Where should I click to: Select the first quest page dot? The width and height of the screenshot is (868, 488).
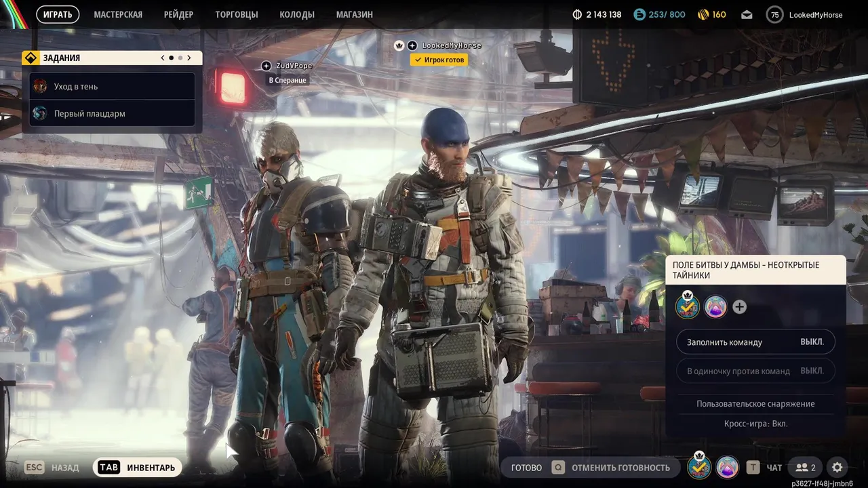coord(171,58)
